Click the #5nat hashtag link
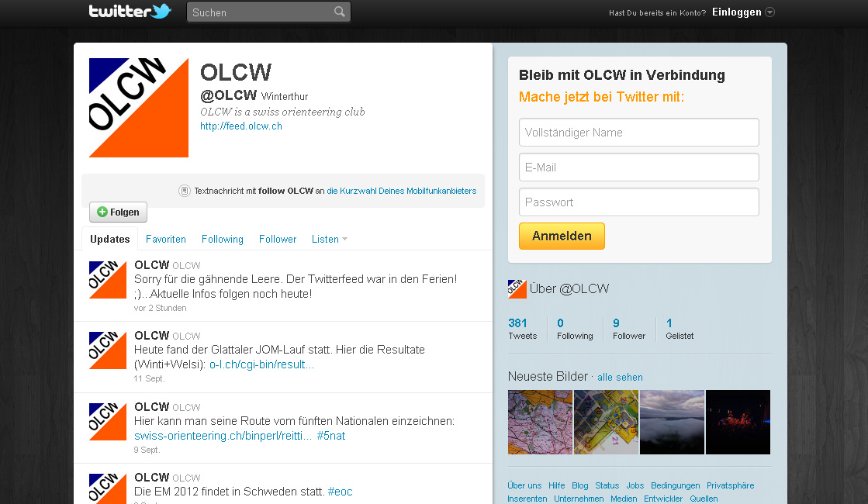The image size is (868, 504). tap(331, 436)
